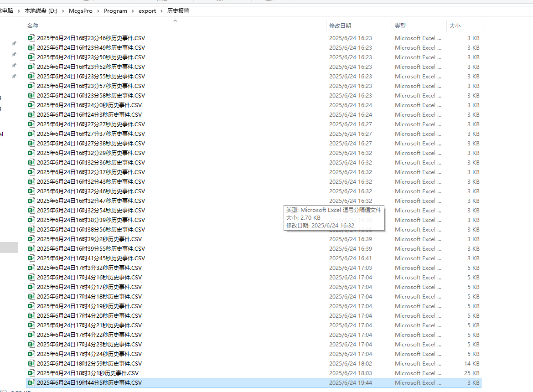Click the Excel icon of 2025年6月24日16时32分29秒历史事件.CSV
The width and height of the screenshot is (533, 392).
tap(31, 153)
